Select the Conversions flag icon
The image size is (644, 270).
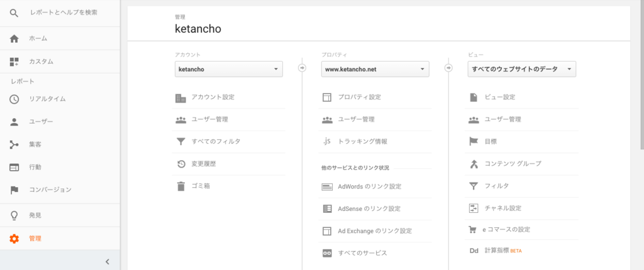click(x=14, y=190)
